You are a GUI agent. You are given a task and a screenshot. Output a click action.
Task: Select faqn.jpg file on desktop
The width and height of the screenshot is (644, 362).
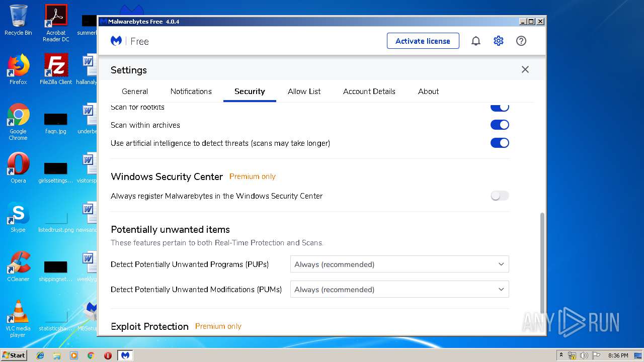56,123
